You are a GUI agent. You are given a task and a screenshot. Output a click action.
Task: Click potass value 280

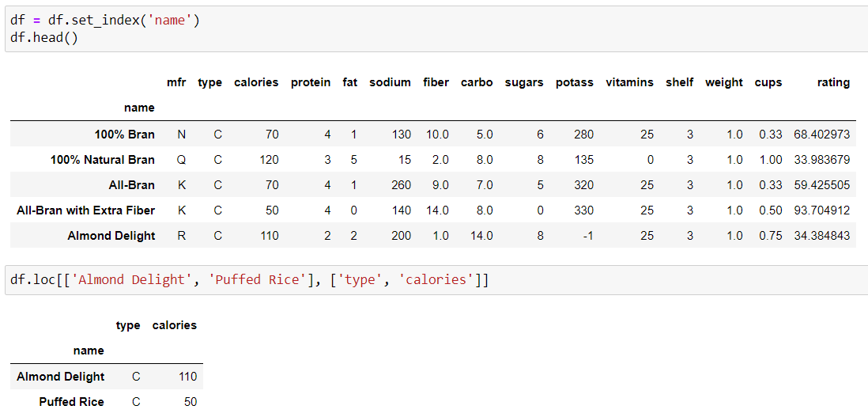(584, 135)
